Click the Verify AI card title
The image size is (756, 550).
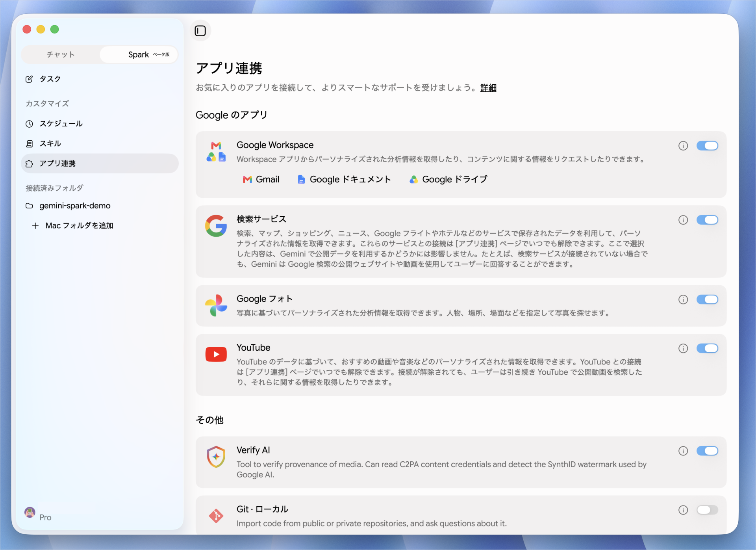253,450
